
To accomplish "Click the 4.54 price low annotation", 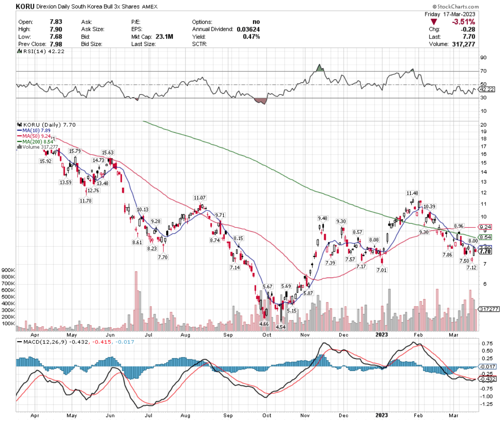I will 281,327.
